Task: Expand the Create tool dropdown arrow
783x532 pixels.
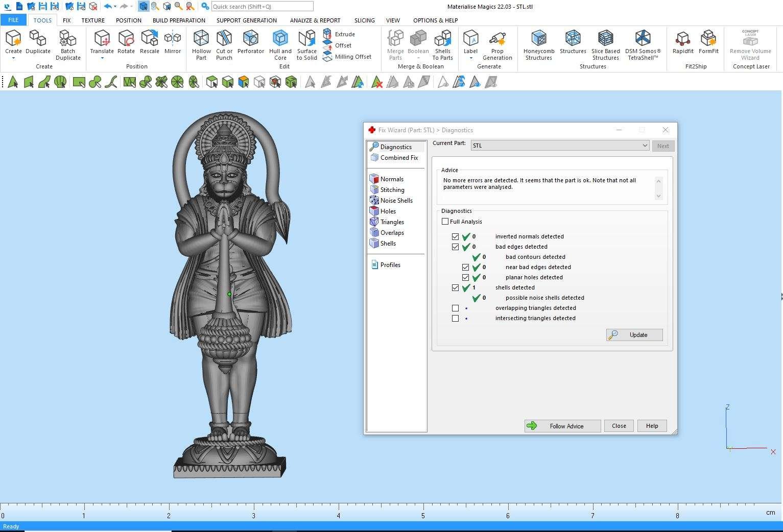Action: (13, 58)
